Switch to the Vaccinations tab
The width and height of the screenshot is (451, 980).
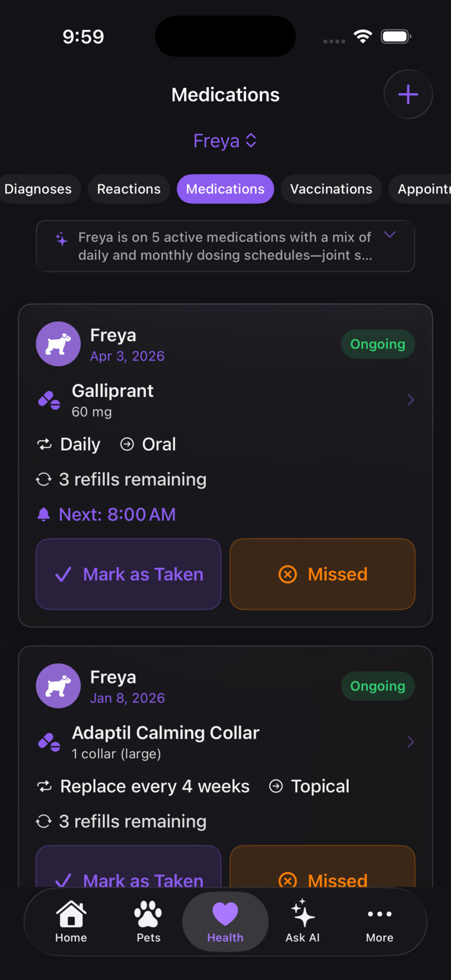331,189
